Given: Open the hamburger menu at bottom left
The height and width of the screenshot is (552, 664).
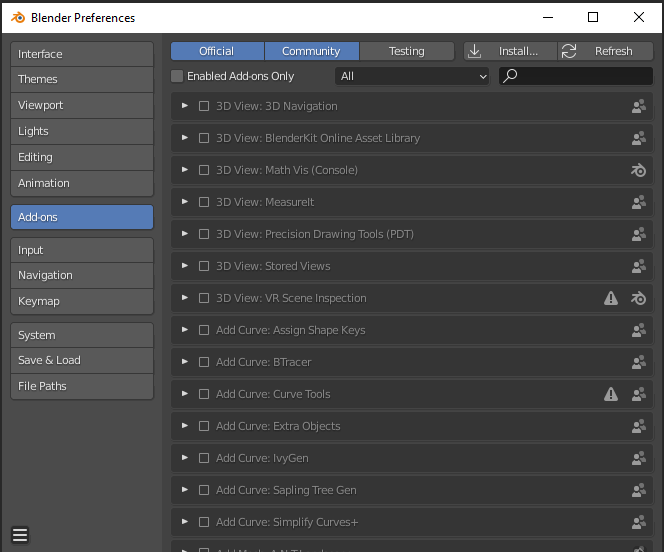Looking at the screenshot, I should 20,535.
